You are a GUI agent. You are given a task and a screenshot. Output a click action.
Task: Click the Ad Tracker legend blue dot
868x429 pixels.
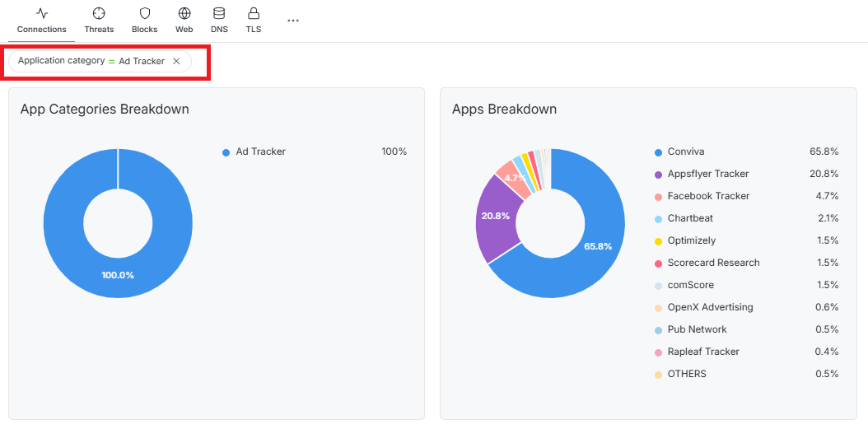[226, 152]
